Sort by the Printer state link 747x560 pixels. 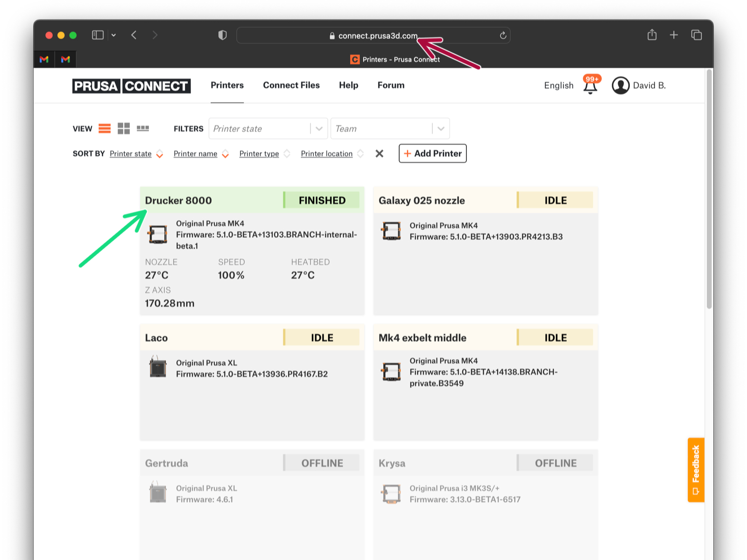point(131,154)
